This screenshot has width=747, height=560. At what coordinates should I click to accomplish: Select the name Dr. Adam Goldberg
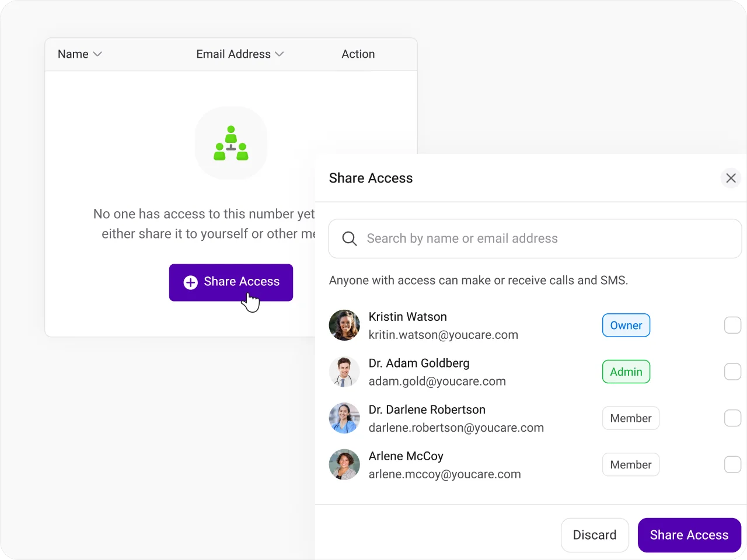419,363
